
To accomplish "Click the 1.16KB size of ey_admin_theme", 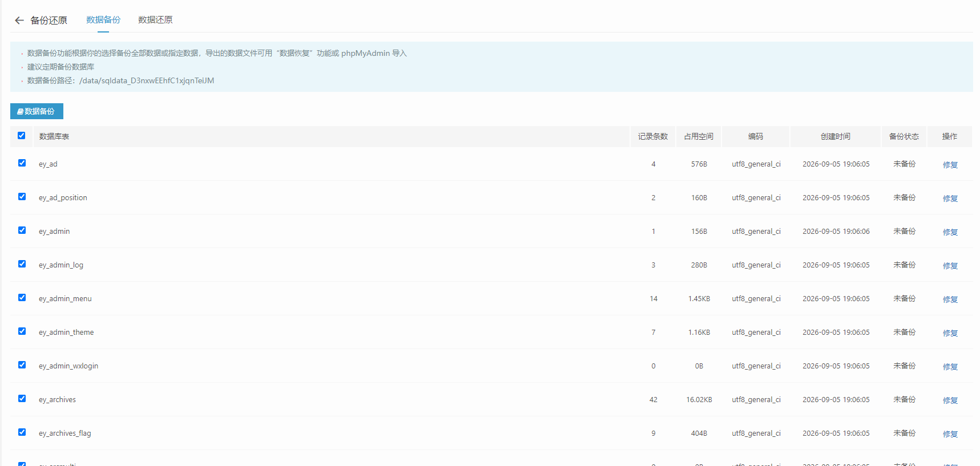I will pyautogui.click(x=699, y=333).
